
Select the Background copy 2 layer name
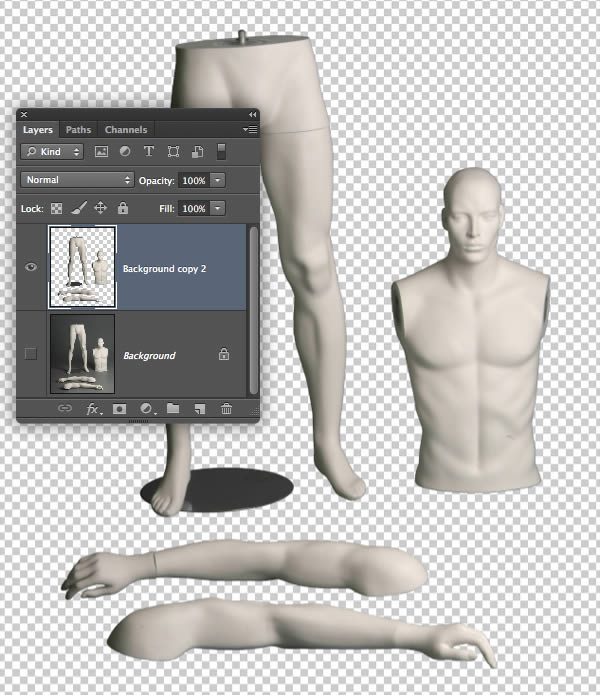tap(164, 269)
